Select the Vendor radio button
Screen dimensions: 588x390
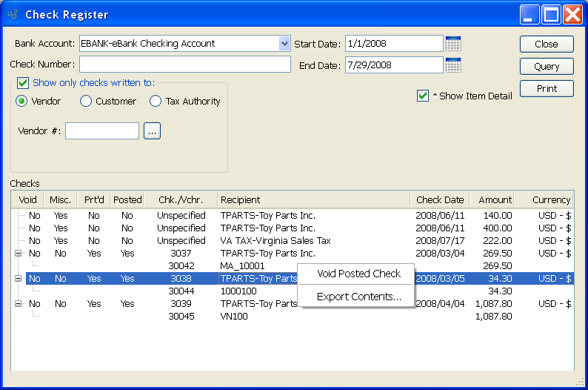click(x=21, y=101)
